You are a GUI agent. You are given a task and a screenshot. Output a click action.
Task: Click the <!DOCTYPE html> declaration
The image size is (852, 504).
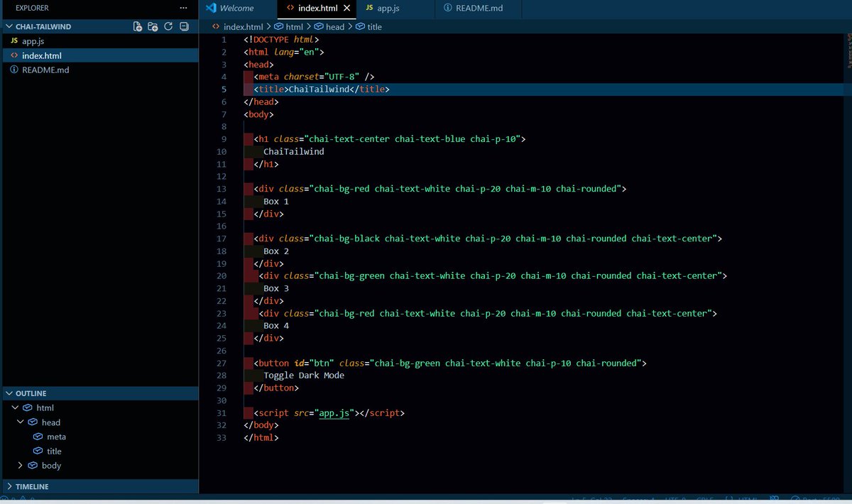[x=281, y=40]
